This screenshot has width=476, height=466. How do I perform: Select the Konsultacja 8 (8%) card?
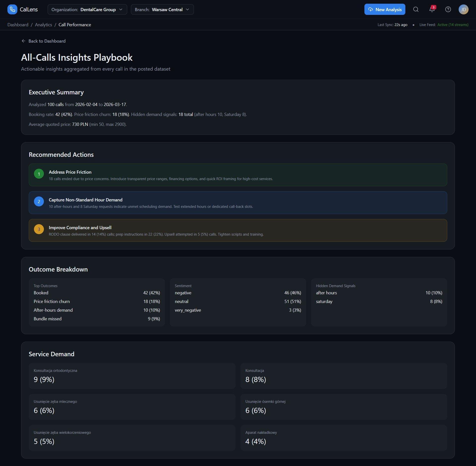pyautogui.click(x=344, y=376)
